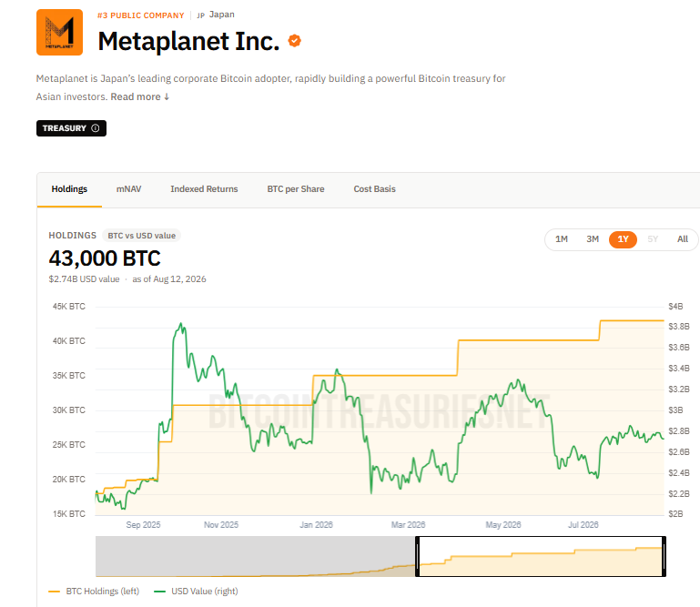Select the 1M time range
700x607 pixels.
pos(561,239)
